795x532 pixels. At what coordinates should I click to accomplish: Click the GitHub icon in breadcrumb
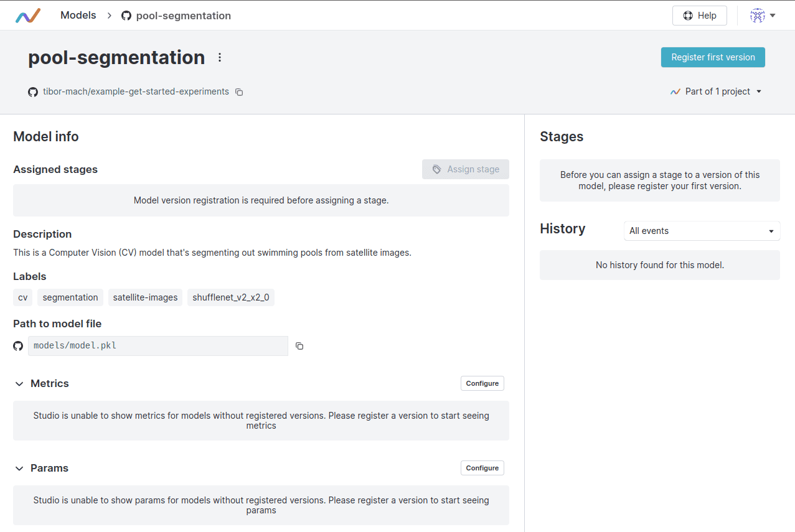point(126,16)
